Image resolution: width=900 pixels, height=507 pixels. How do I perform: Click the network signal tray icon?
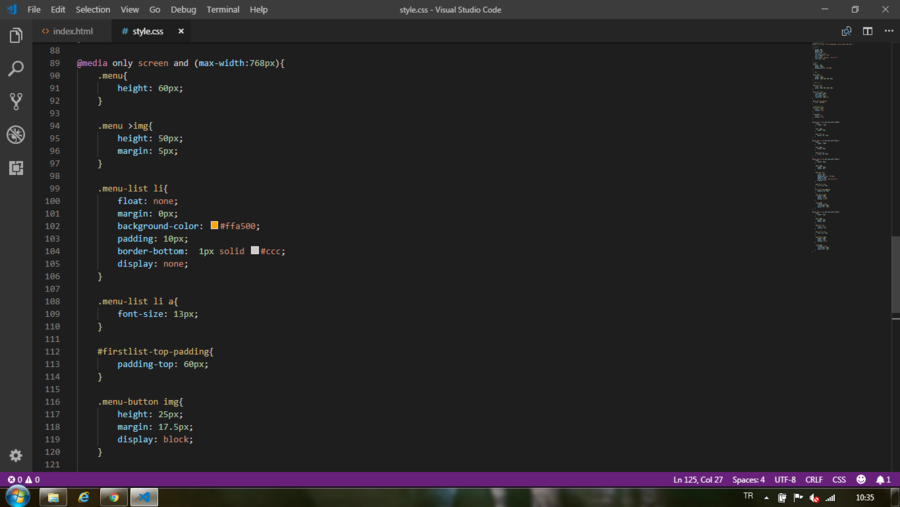[831, 498]
